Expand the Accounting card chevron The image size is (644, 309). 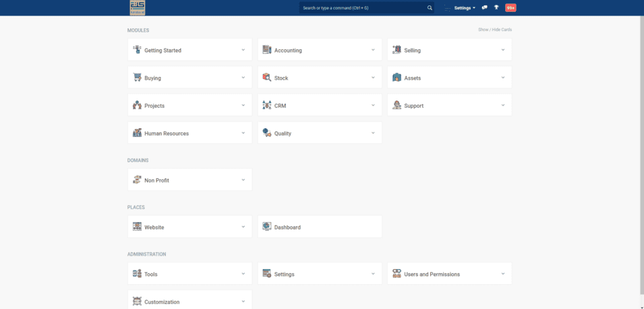[x=373, y=50]
